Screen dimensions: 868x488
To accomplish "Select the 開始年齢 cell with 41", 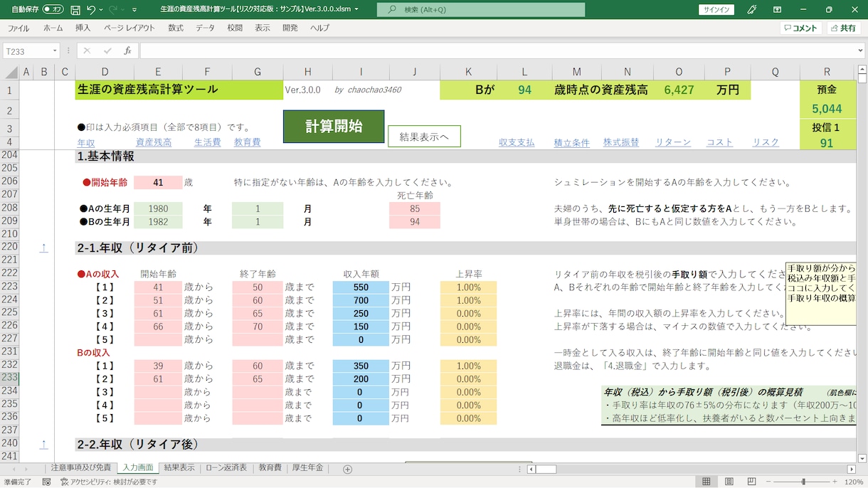I will click(x=158, y=182).
